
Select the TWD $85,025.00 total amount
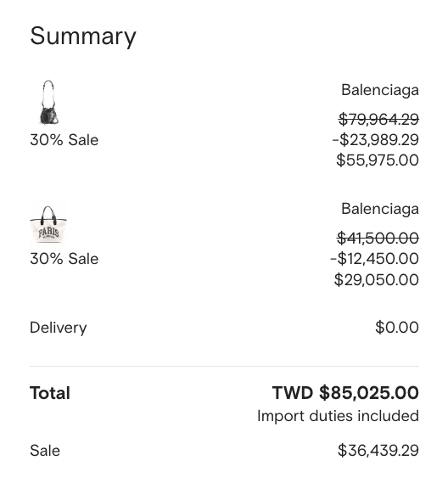tap(345, 393)
